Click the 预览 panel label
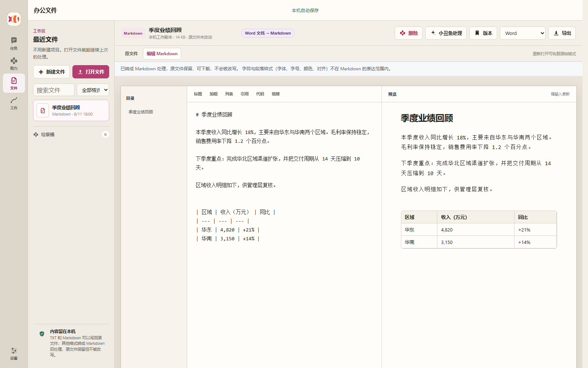Image resolution: width=588 pixels, height=368 pixels. pos(392,94)
